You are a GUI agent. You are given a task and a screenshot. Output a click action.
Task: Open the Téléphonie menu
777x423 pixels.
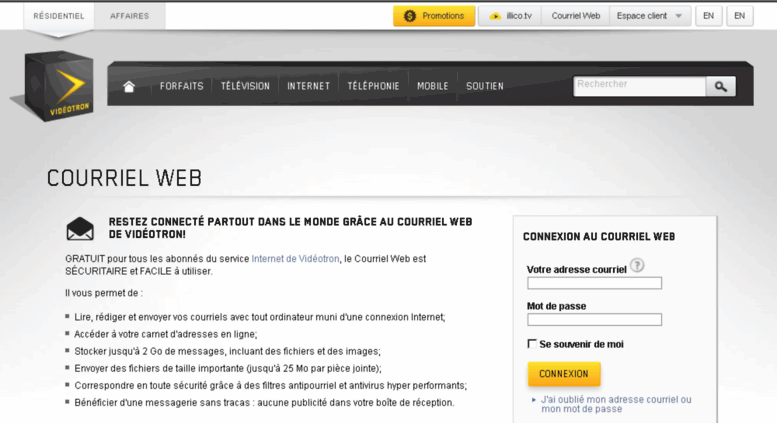373,86
